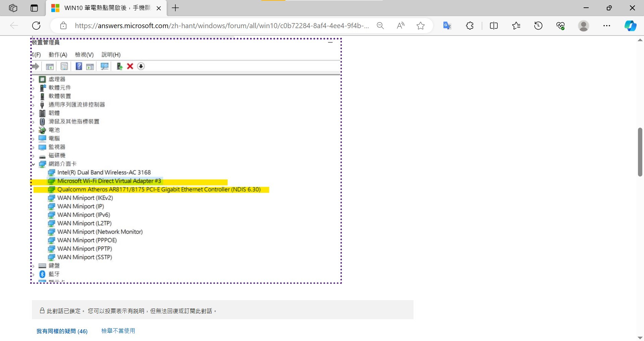644x341 pixels.
Task: Open the 動作(A) menu in Device Manager
Action: [x=58, y=55]
